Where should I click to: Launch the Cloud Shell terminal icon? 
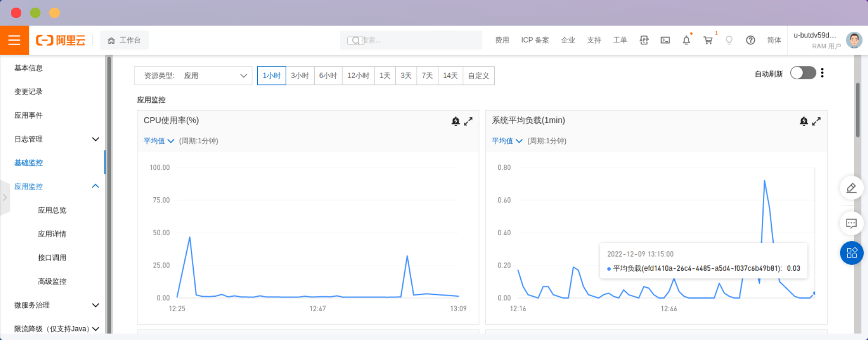pos(665,40)
